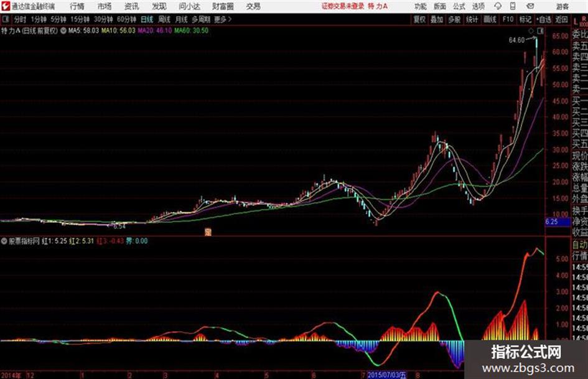Click the 界: 0.00 indicator value

click(136, 241)
